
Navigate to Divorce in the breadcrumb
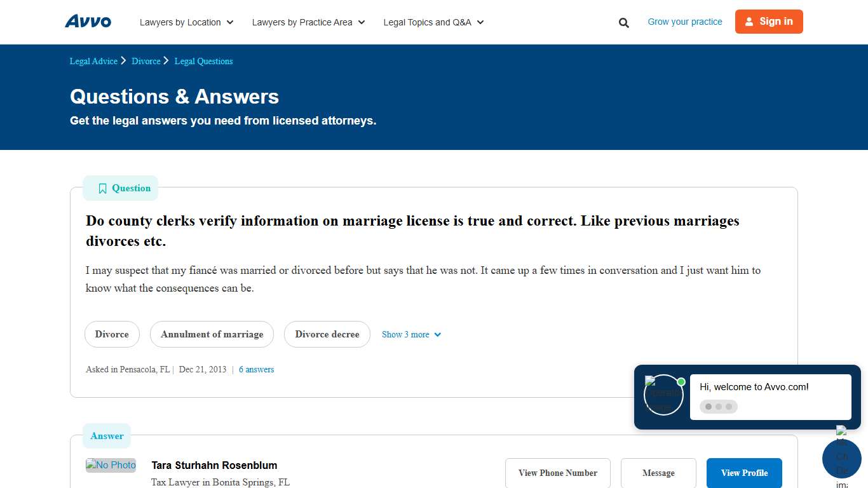click(x=146, y=61)
